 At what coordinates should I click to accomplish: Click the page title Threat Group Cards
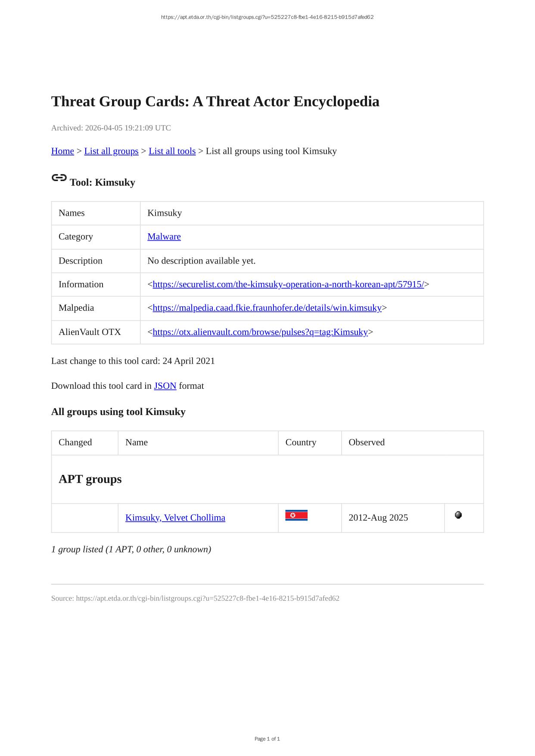click(215, 102)
